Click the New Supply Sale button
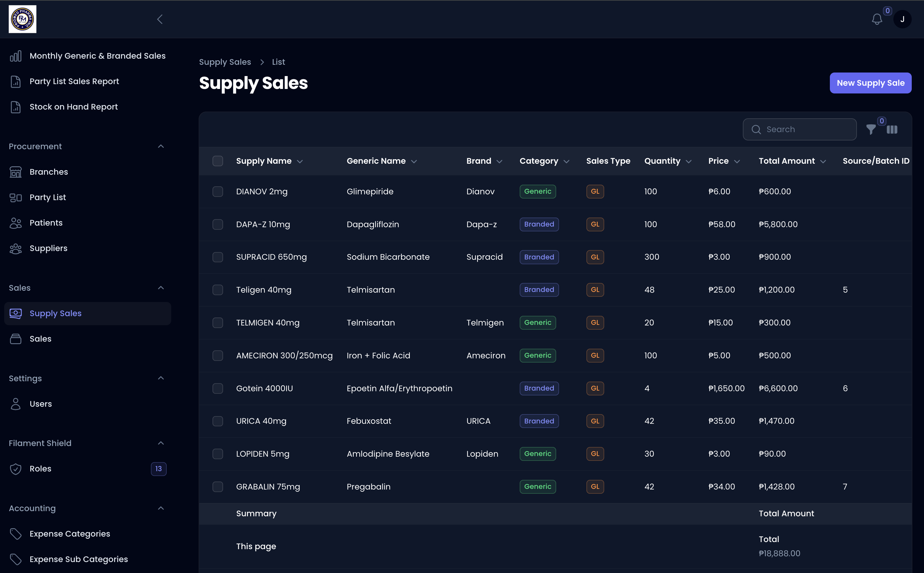The width and height of the screenshot is (924, 573). click(x=870, y=83)
